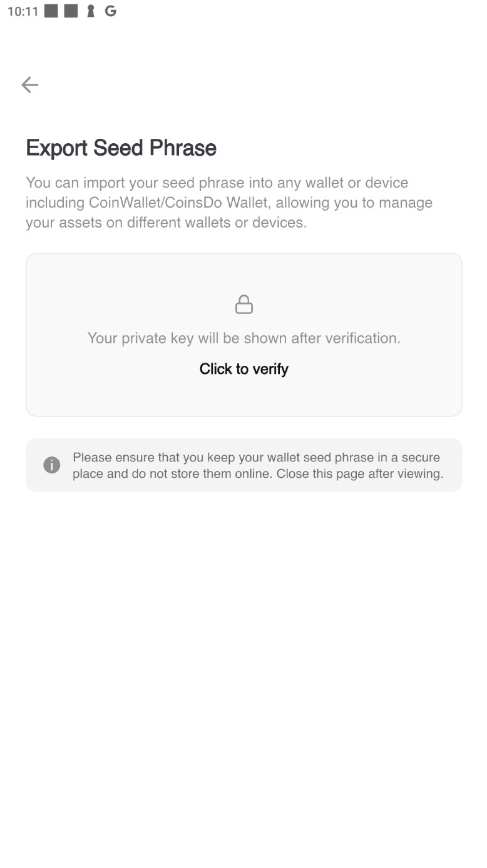Tap the private key verification message
487x868 pixels.
(243, 338)
